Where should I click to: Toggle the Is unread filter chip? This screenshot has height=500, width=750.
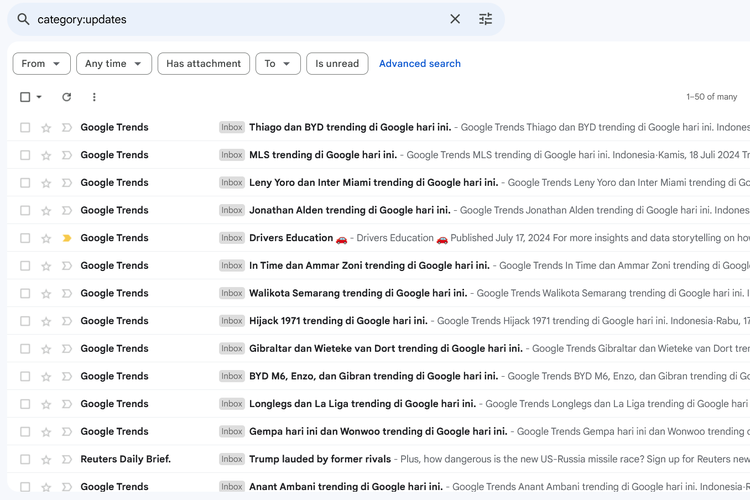click(x=337, y=64)
